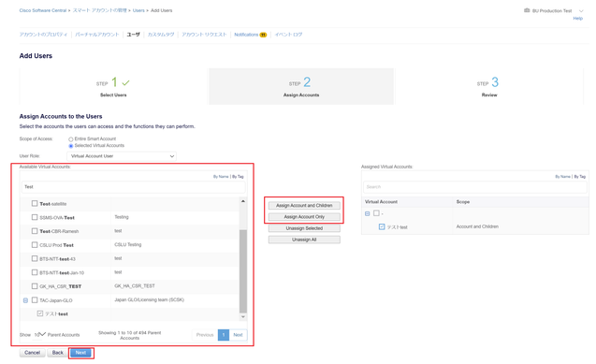Click By Name in the Available Virtual Accounts panel

pos(221,177)
